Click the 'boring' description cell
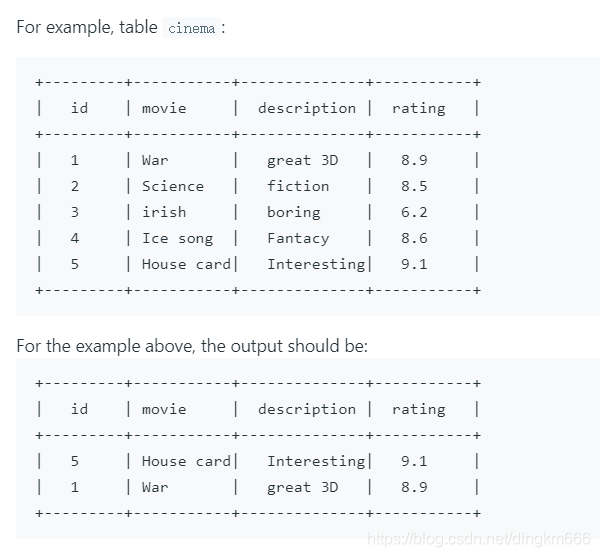This screenshot has width=600, height=557. pos(294,213)
